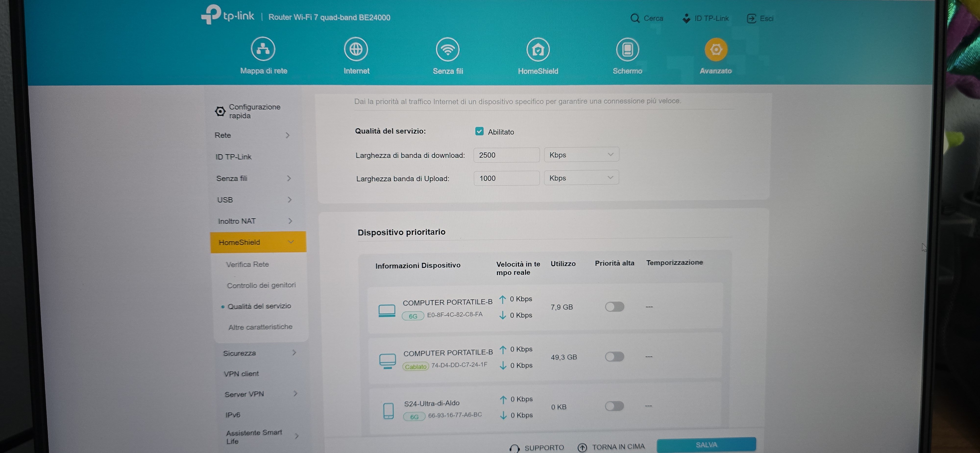Open download bandwidth Kbps unit dropdown
This screenshot has height=453, width=980.
(581, 154)
